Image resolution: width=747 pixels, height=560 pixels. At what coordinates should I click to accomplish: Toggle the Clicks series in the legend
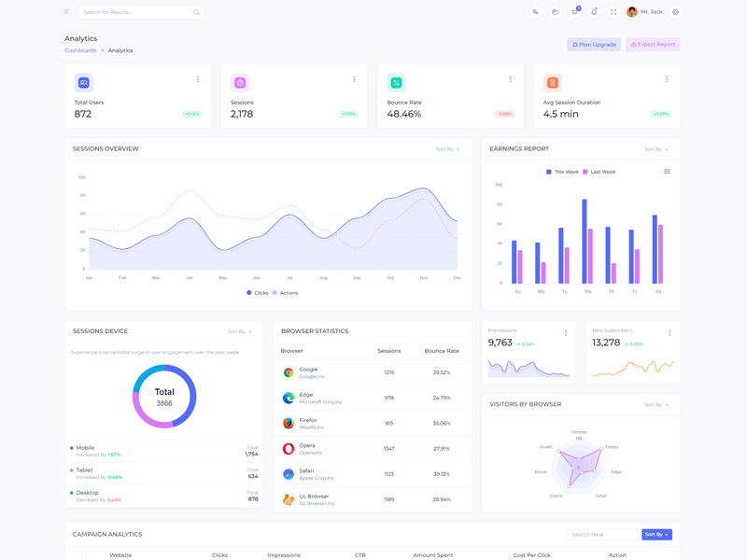point(257,293)
